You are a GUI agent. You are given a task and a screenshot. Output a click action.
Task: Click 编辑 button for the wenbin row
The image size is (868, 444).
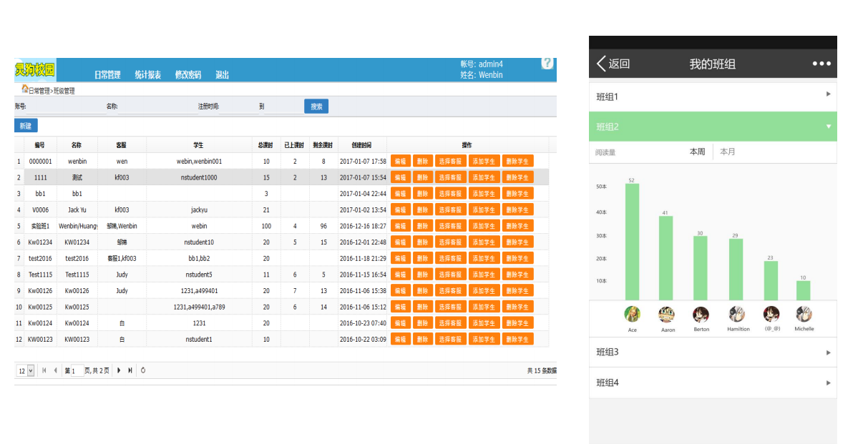[x=400, y=161]
